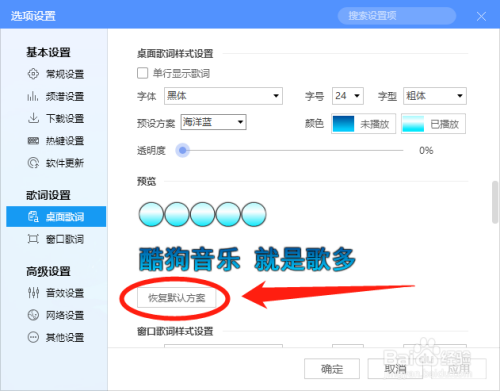Click the download arrow icon beside 下载设置
This screenshot has height=391, width=500.
(33, 118)
